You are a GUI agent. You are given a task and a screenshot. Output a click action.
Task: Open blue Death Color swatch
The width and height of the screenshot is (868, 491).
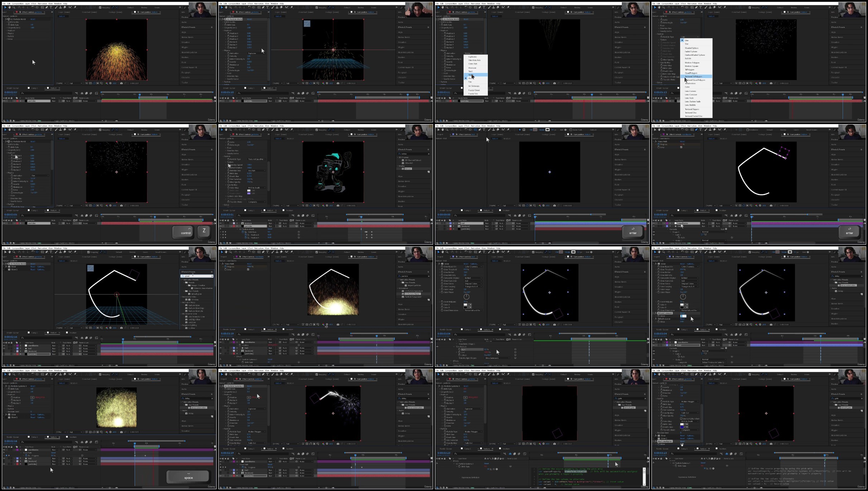(682, 427)
